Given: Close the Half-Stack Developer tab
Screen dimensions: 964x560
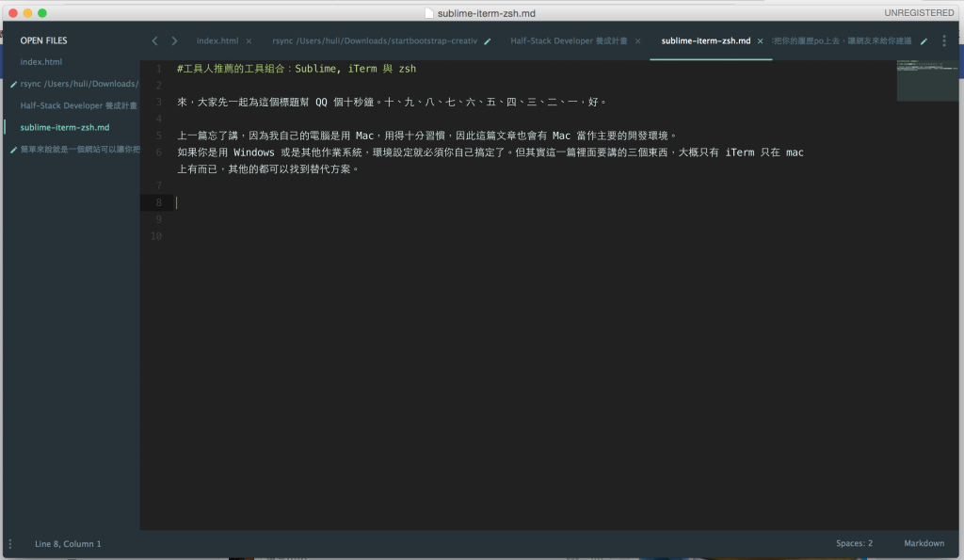Looking at the screenshot, I should click(637, 41).
